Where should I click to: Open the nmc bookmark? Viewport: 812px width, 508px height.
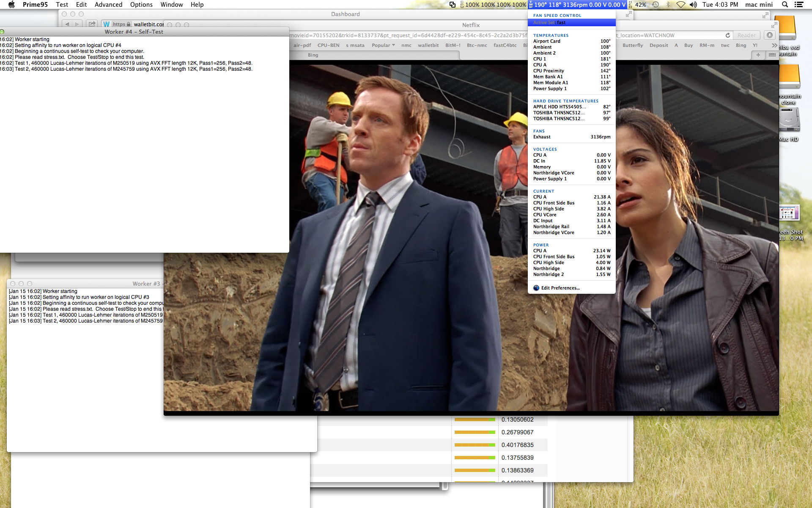click(406, 45)
